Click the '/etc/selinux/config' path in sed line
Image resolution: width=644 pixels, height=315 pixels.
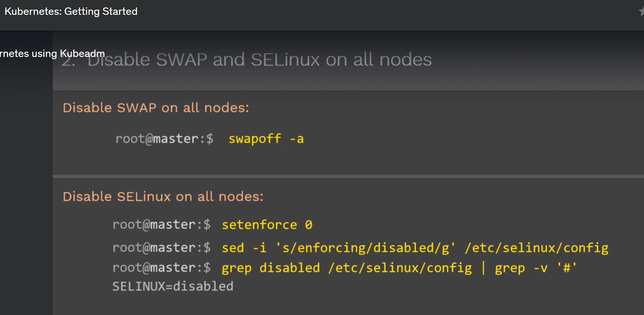(537, 248)
